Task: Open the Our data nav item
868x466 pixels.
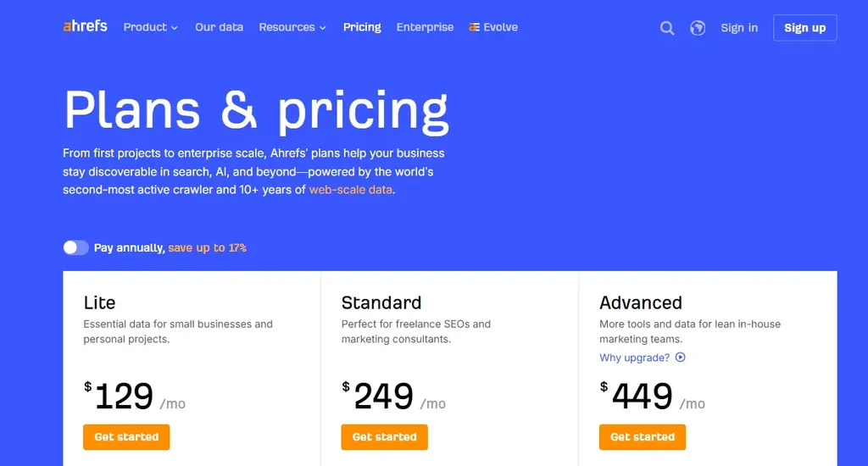Action: (220, 27)
